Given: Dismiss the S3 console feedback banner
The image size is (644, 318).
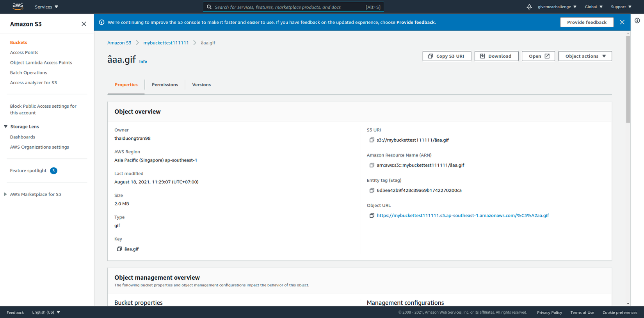Looking at the screenshot, I should pyautogui.click(x=622, y=22).
